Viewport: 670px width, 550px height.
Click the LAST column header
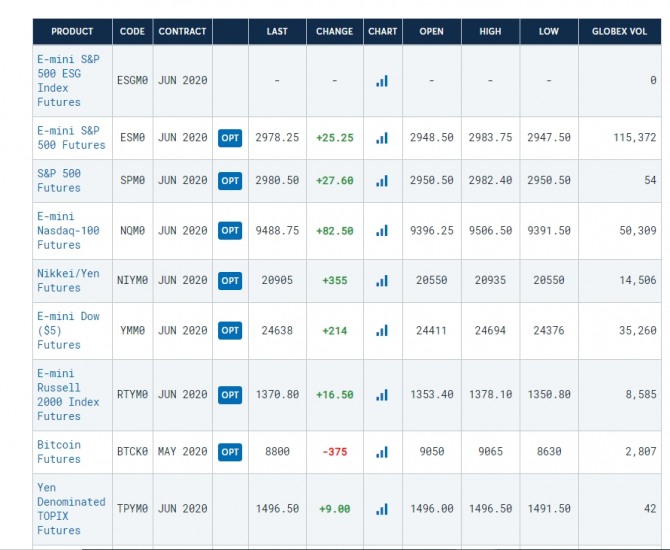277,32
